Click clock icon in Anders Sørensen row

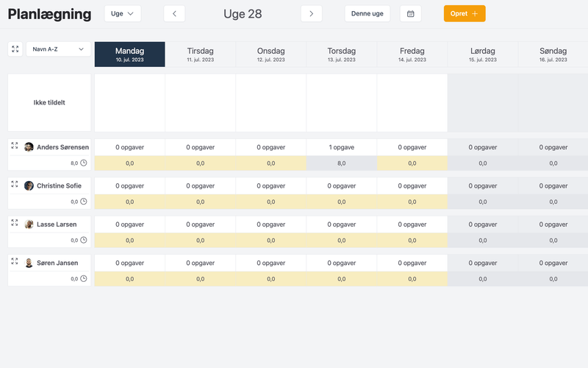point(84,163)
